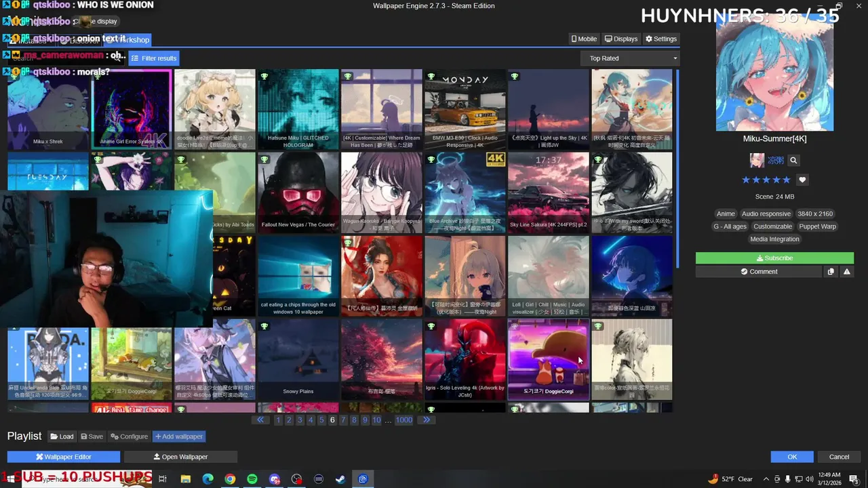Go to results page 10

click(376, 420)
